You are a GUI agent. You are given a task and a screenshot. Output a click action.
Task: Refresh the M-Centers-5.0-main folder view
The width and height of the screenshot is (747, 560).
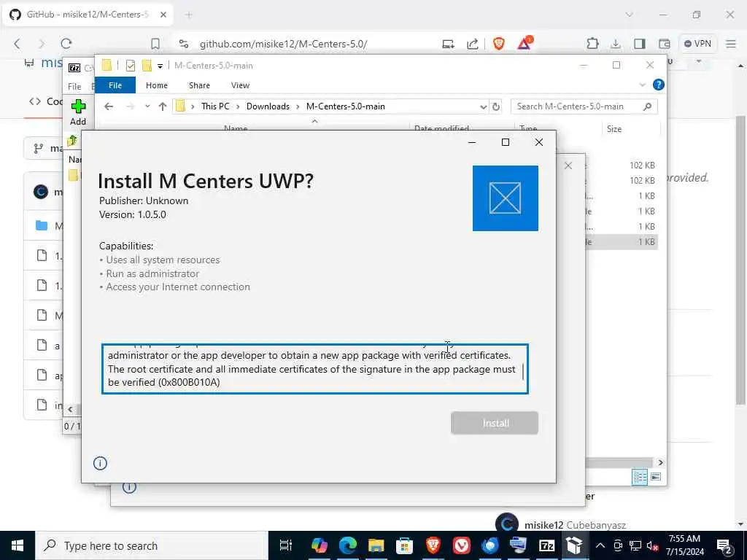tap(496, 106)
